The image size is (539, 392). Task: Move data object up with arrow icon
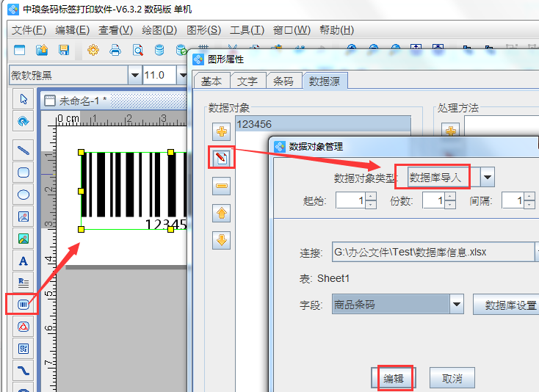click(222, 214)
